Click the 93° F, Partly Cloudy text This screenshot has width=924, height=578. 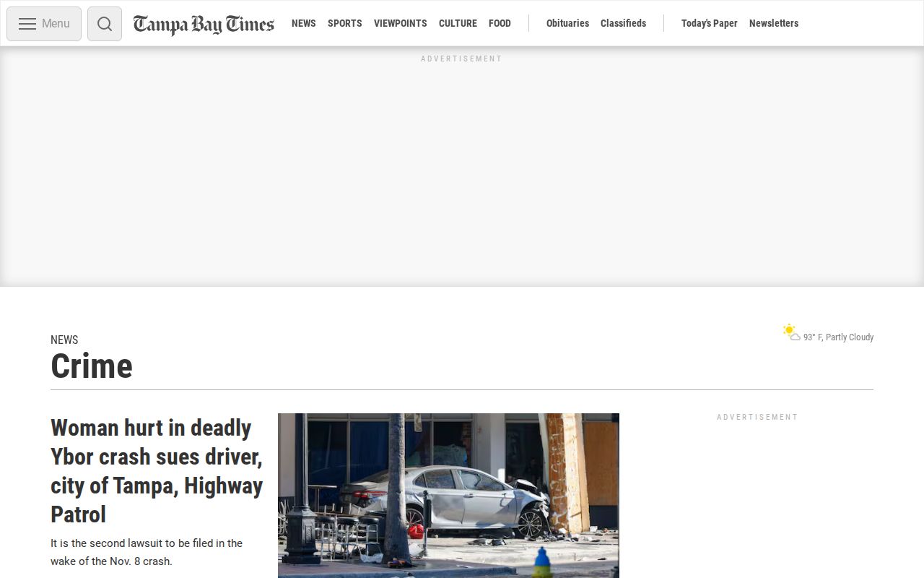[x=838, y=337]
